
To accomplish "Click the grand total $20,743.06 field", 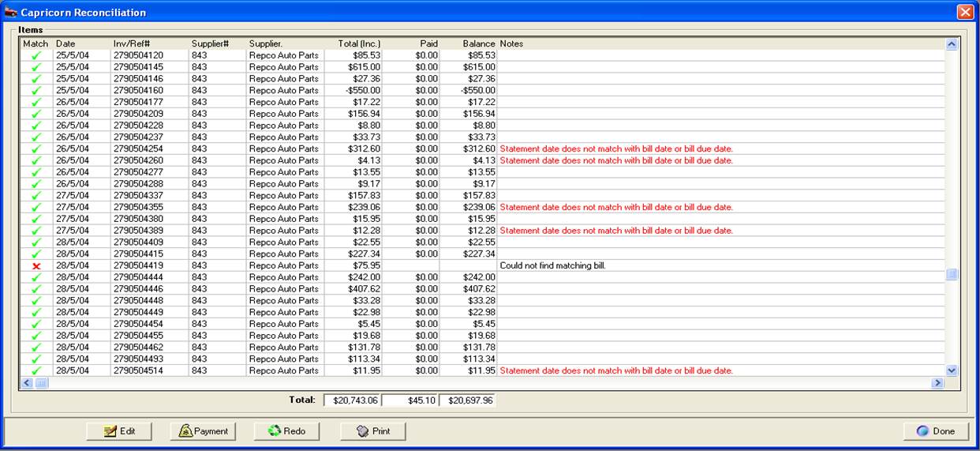I will (351, 400).
